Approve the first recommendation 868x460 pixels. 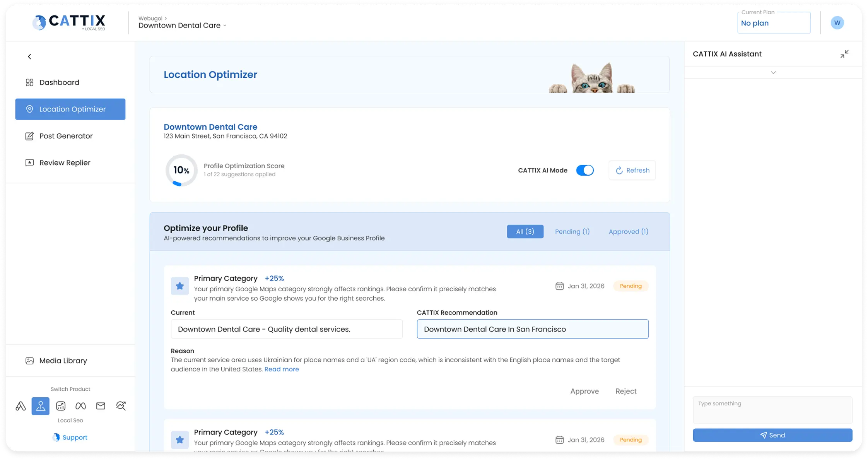(x=584, y=391)
